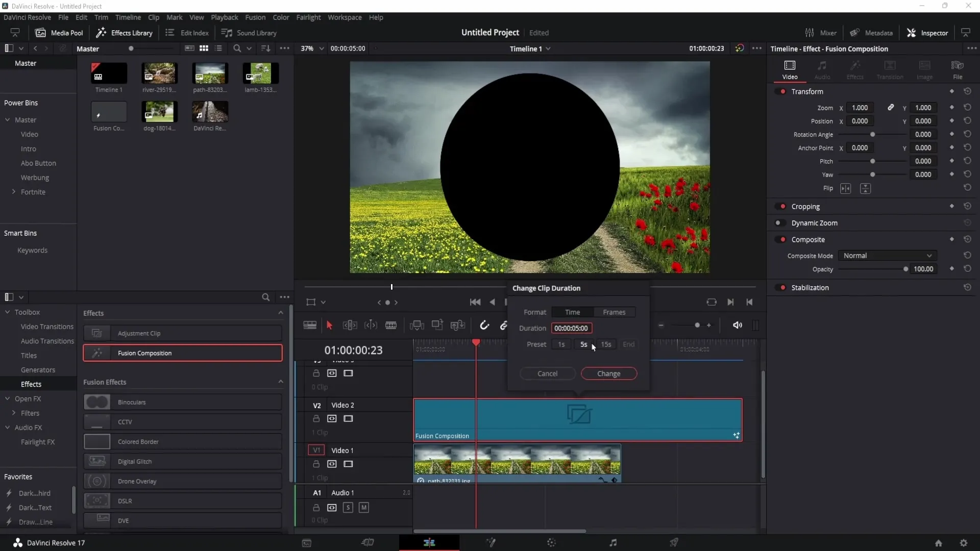Select the trim tool icon in toolbar
This screenshot has height=551, width=980.
(x=349, y=325)
